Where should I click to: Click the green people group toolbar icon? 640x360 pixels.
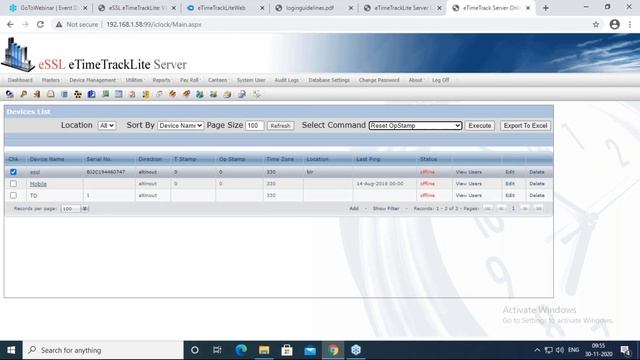[213, 94]
